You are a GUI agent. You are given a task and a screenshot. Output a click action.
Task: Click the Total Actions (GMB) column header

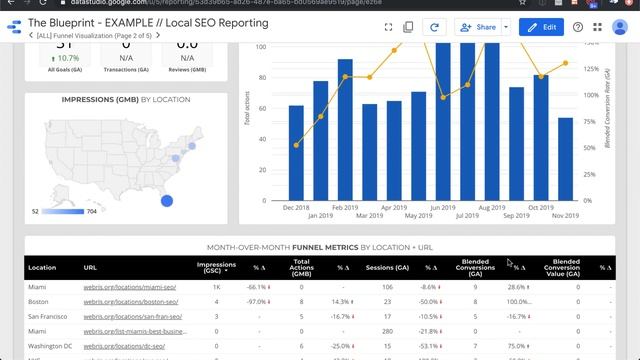point(301,268)
